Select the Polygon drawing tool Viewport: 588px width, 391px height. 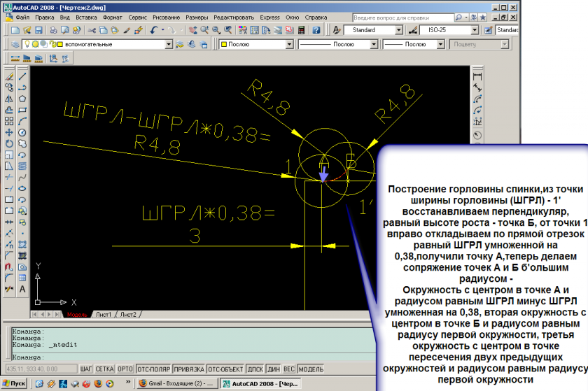point(22,99)
